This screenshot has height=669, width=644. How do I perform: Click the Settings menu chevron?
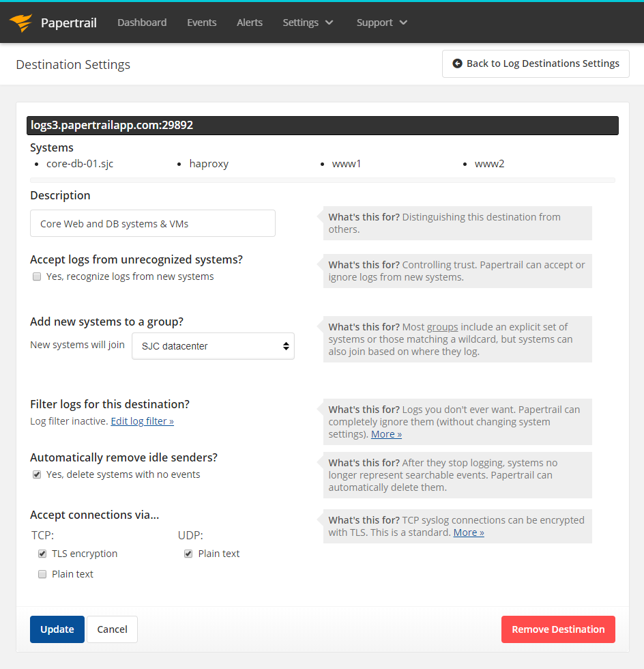tap(330, 23)
